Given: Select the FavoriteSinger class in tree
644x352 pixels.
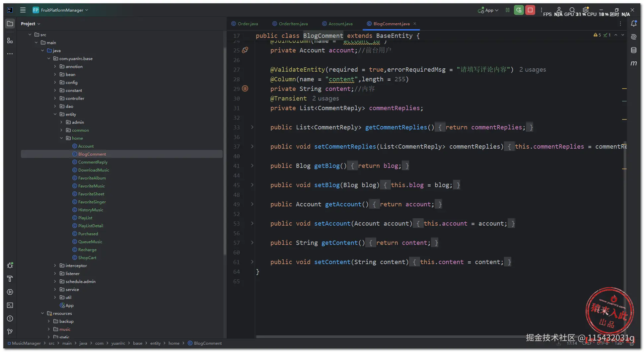Looking at the screenshot, I should click(x=92, y=202).
